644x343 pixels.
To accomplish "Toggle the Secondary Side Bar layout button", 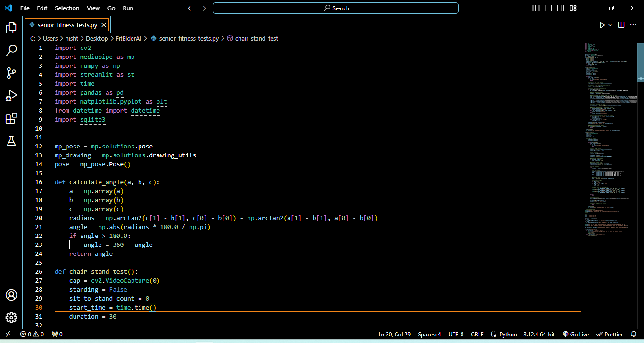I will click(x=561, y=8).
